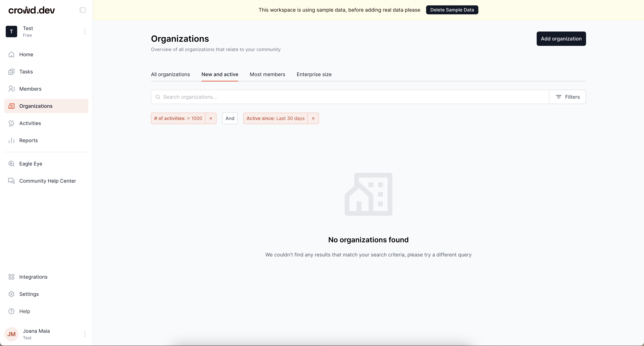The image size is (644, 346).
Task: Open the Home page via house icon
Action: [x=11, y=54]
